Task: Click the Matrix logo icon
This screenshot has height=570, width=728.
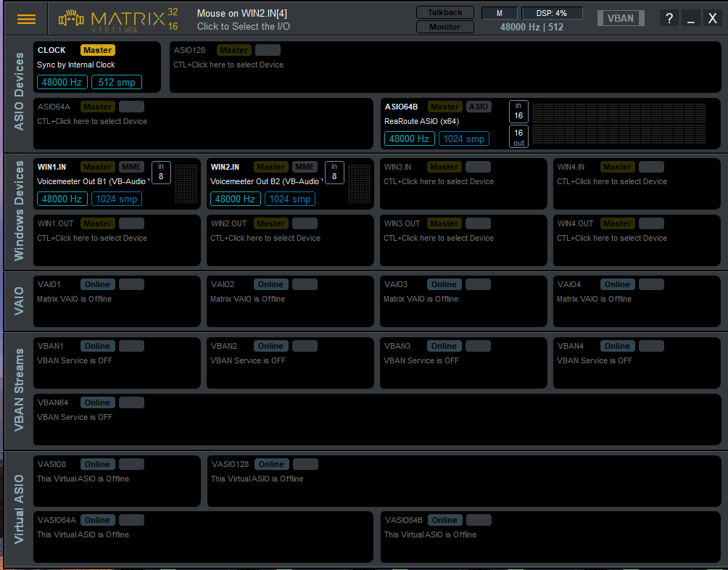Action: 71,19
